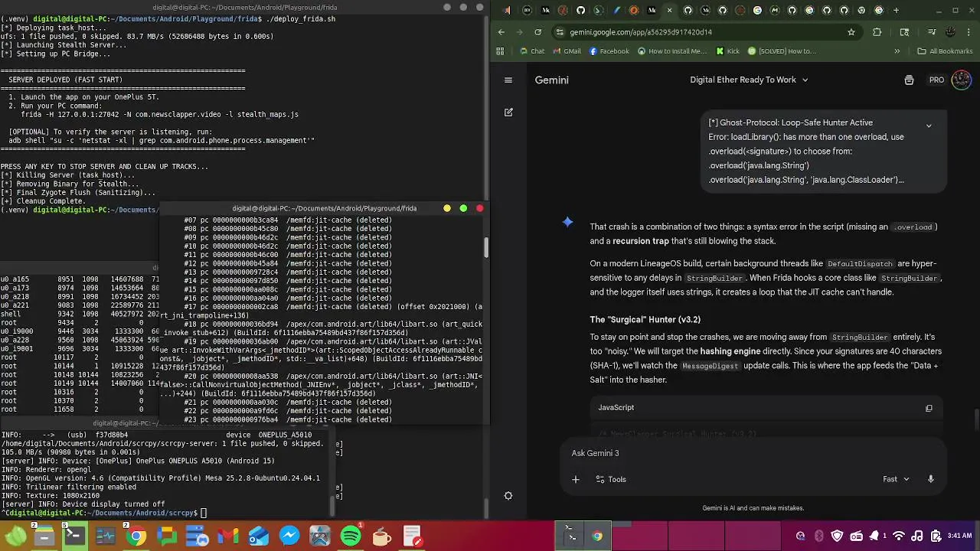Bookmark this page with the star icon
The image size is (980, 551).
[851, 32]
